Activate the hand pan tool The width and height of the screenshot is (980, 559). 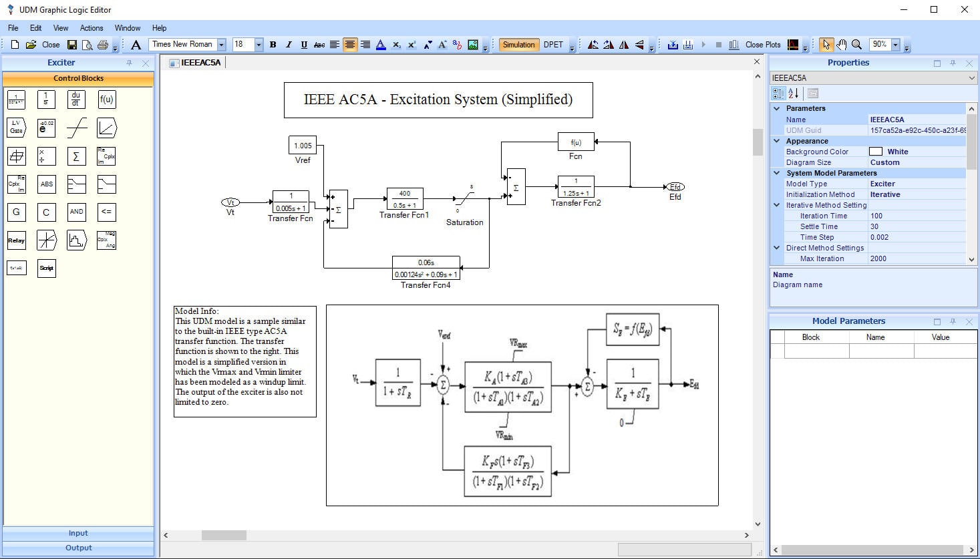tap(841, 45)
